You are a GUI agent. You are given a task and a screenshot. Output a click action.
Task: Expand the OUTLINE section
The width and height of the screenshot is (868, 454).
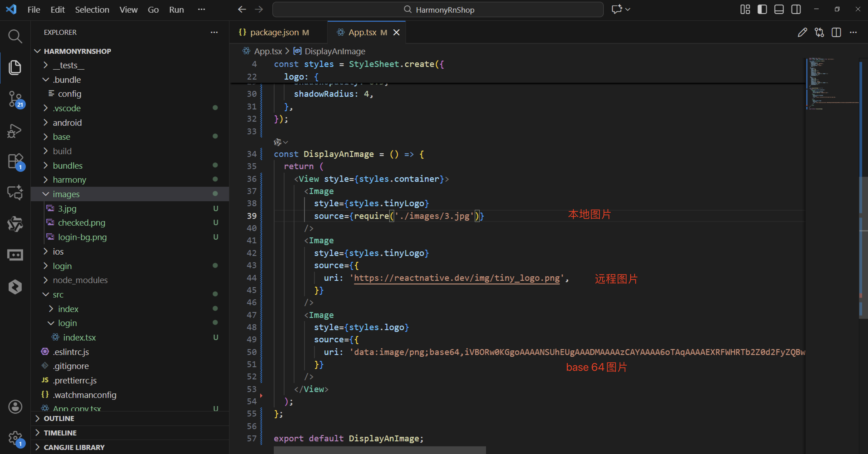pyautogui.click(x=59, y=418)
